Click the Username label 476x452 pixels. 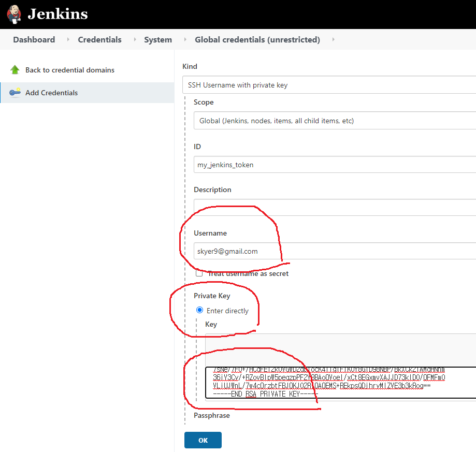210,233
